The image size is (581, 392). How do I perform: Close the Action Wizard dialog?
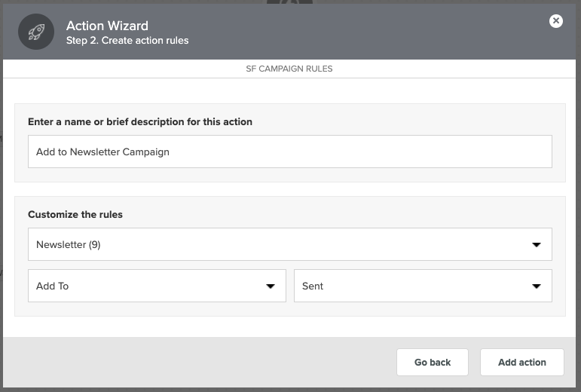[x=556, y=21]
